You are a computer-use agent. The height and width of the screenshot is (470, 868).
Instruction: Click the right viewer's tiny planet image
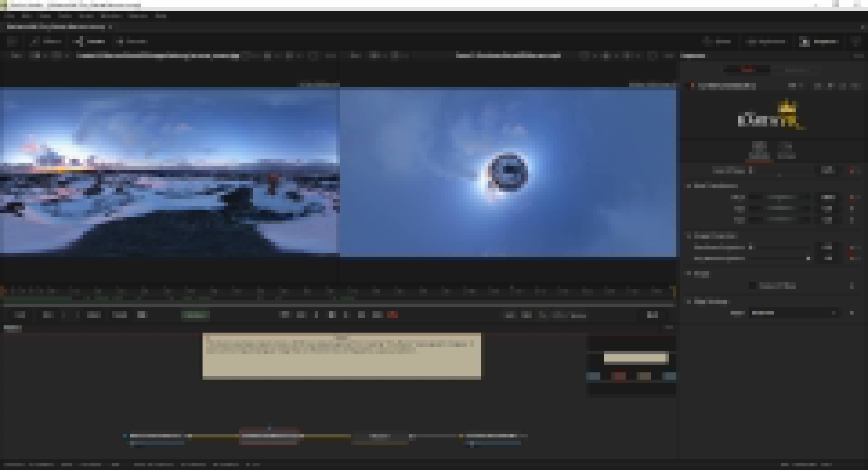[x=508, y=172]
